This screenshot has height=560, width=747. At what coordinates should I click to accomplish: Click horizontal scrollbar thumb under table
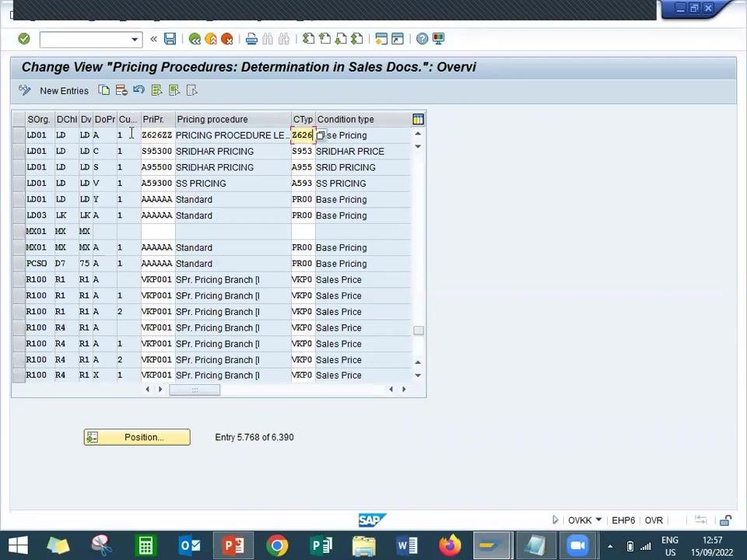click(x=195, y=390)
